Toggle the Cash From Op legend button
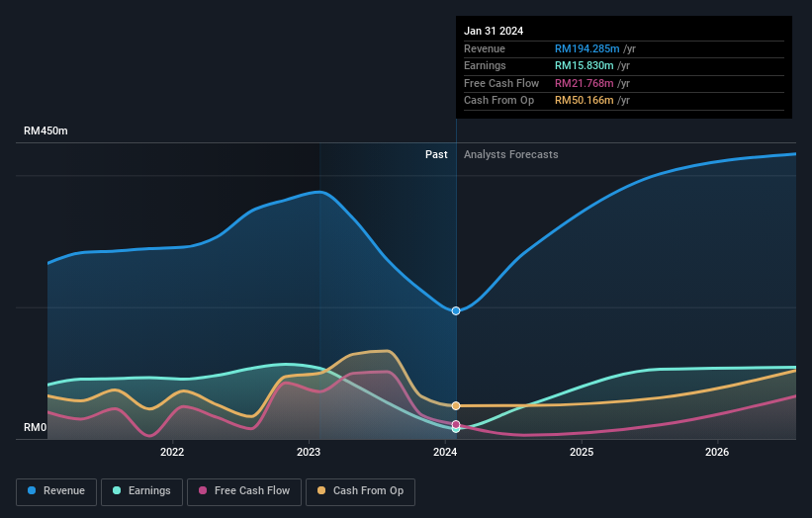Screen dimensions: 812x518 click(360, 491)
